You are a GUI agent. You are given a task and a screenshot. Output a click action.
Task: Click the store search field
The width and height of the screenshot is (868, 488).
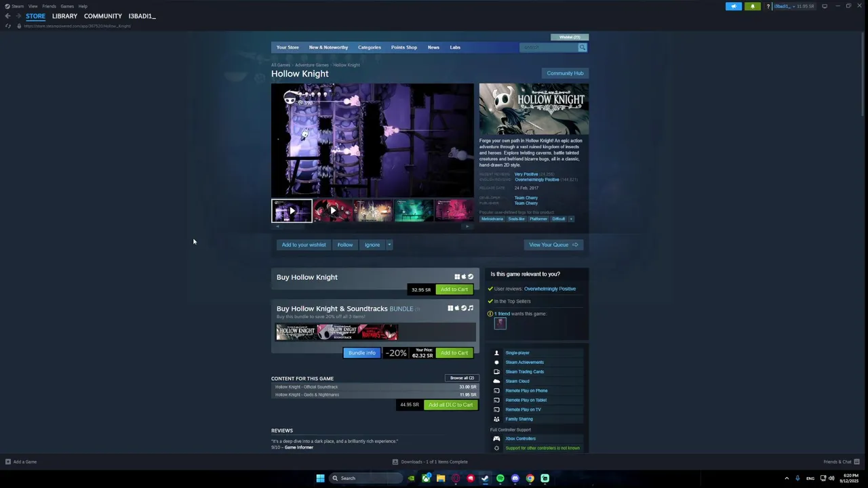[x=548, y=47]
